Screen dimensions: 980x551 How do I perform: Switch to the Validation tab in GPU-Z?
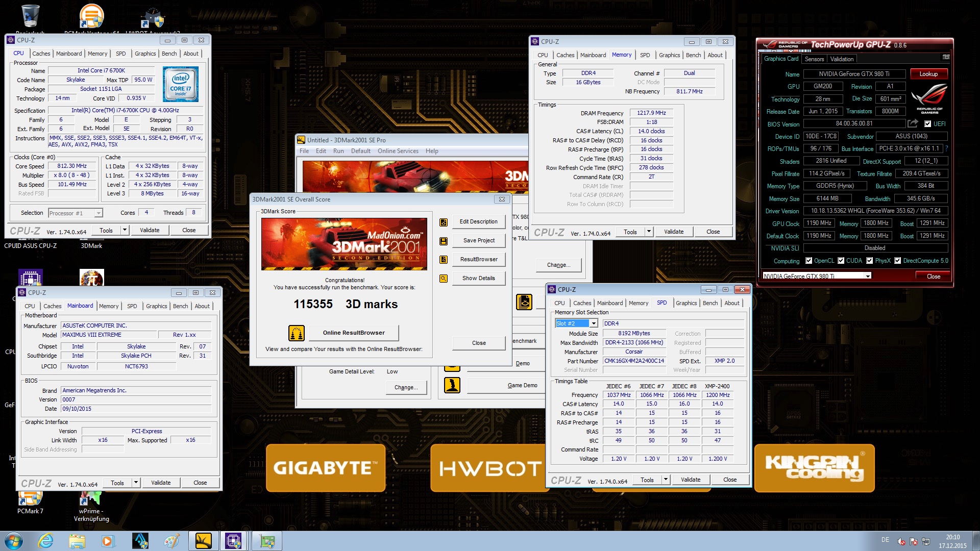click(842, 59)
